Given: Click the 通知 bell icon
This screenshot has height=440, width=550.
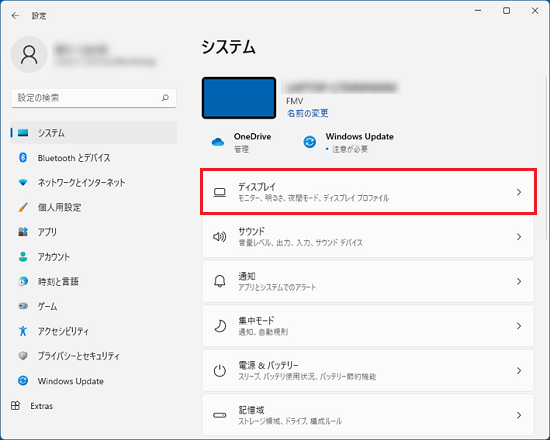Looking at the screenshot, I should coord(220,281).
